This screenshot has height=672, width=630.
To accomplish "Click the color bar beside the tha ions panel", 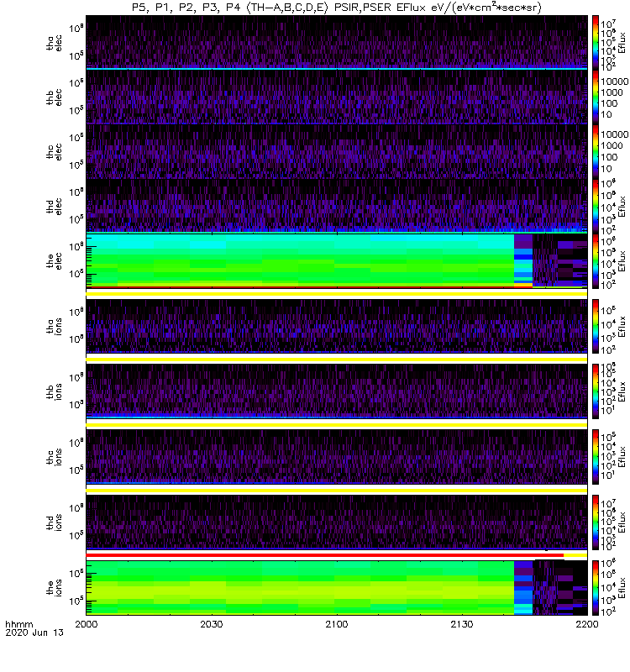I will tap(596, 326).
